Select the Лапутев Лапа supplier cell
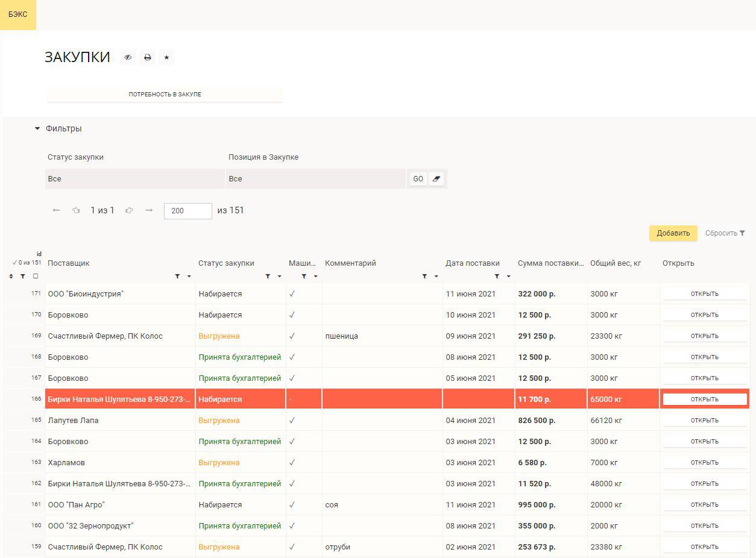756x558 pixels. [120, 421]
